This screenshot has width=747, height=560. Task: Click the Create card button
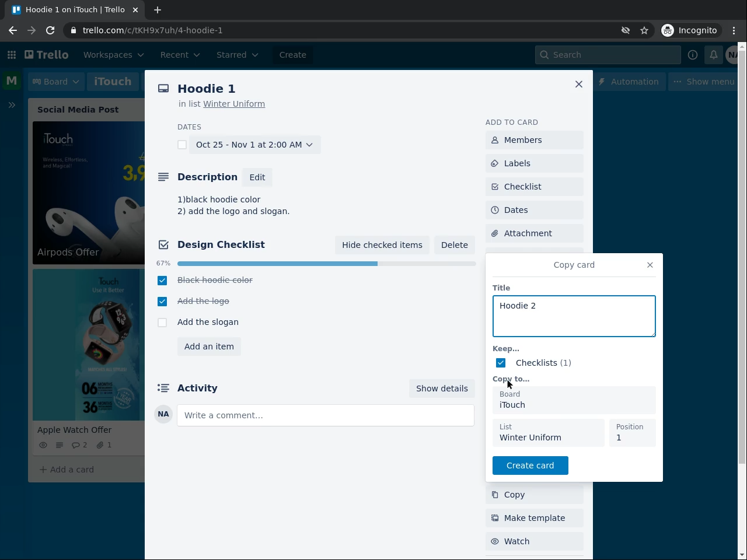tap(530, 466)
